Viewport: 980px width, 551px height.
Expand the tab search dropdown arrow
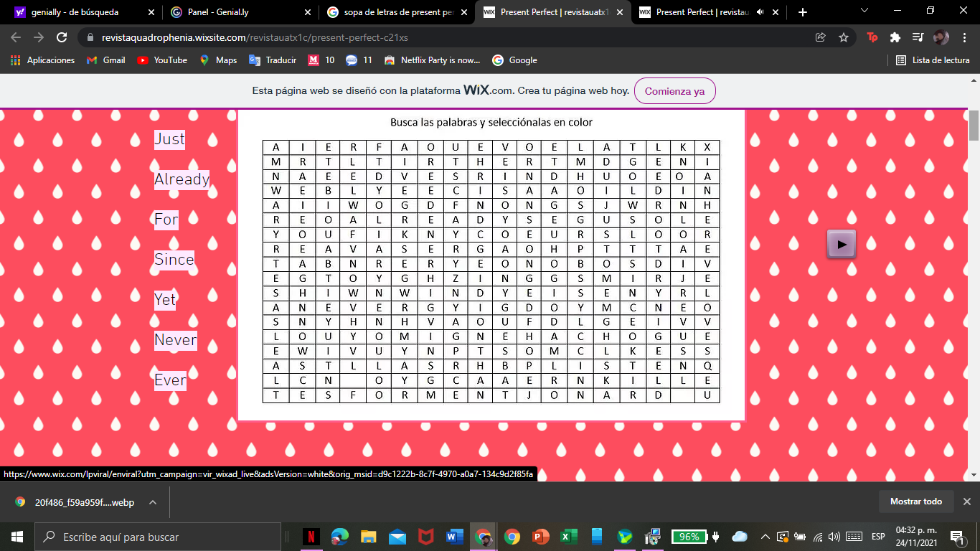coord(864,11)
